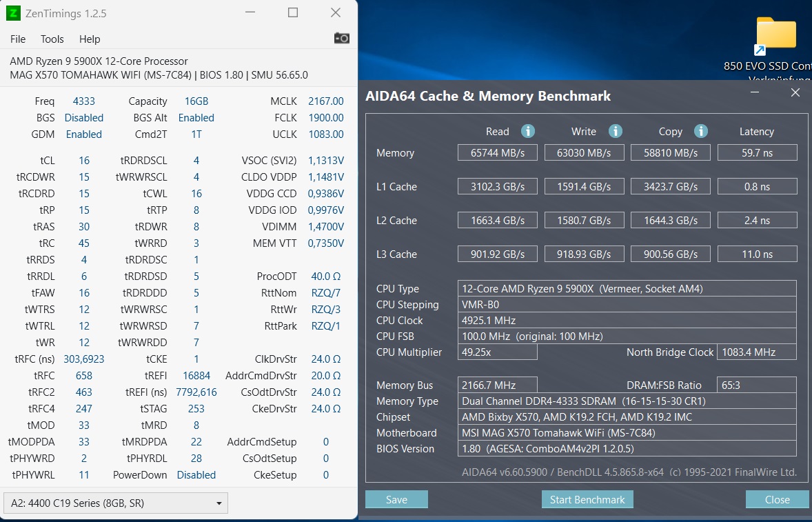Click the VDIMM value 1,4700V
Image resolution: width=812 pixels, height=522 pixels.
(x=326, y=226)
